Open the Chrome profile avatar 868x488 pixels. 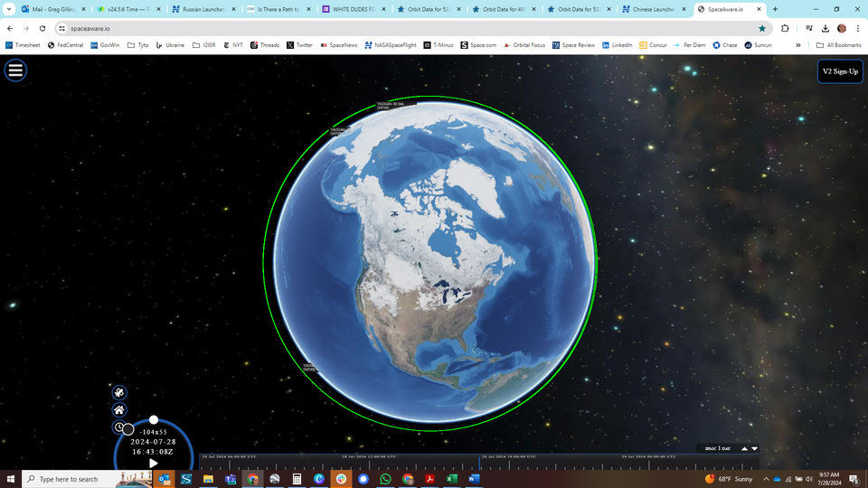point(842,28)
